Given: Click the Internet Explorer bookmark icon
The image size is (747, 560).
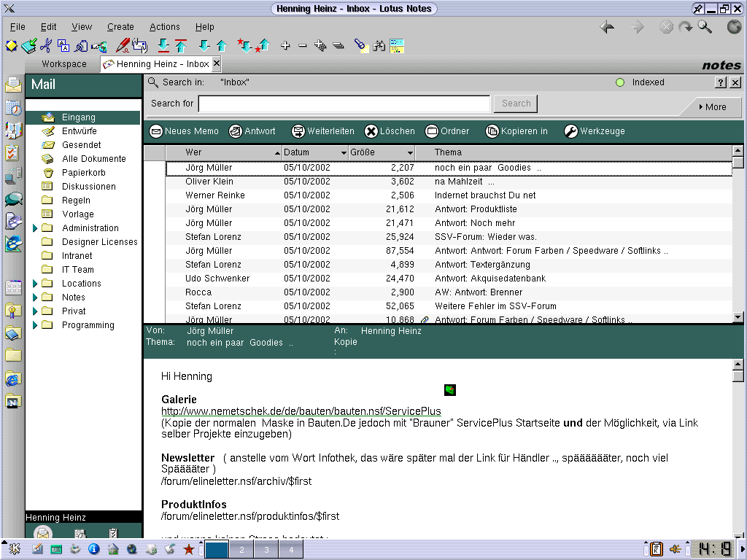Looking at the screenshot, I should click(13, 379).
